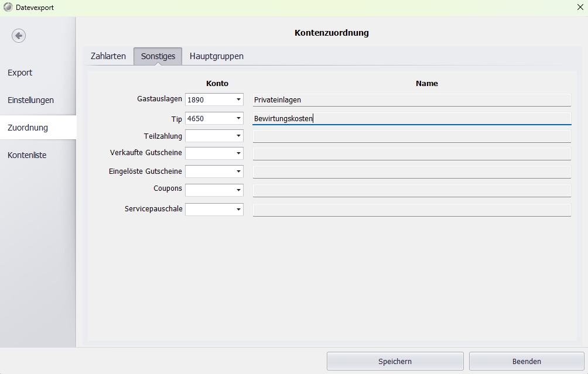The height and width of the screenshot is (374, 588).
Task: Open Einstellungen in the sidebar
Action: [30, 100]
